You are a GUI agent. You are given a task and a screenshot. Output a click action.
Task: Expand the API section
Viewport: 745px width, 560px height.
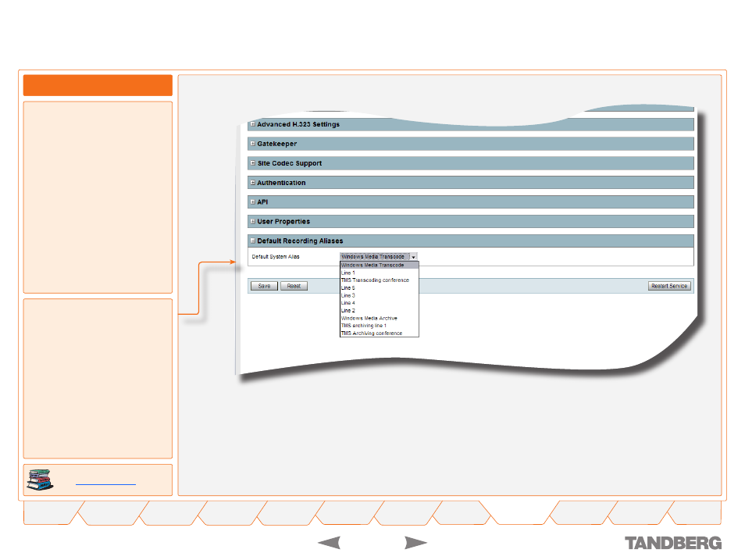(253, 202)
